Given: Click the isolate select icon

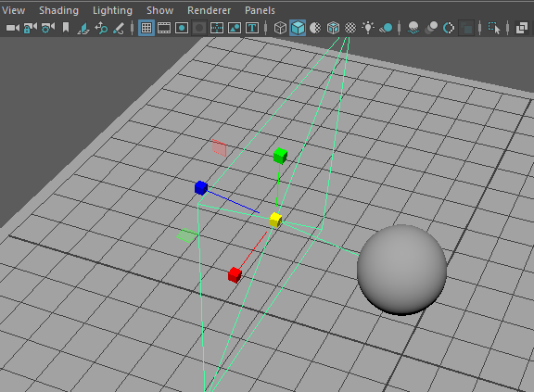Looking at the screenshot, I should 494,28.
